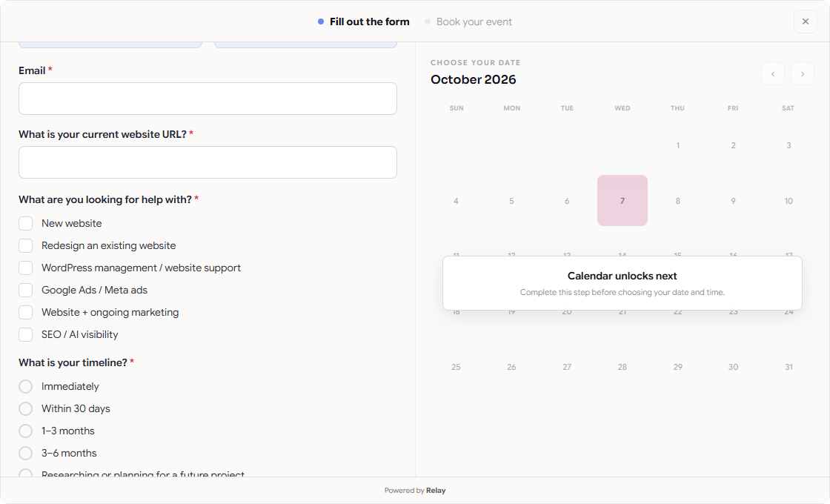
Task: Open the Book your event step
Action: click(468, 21)
